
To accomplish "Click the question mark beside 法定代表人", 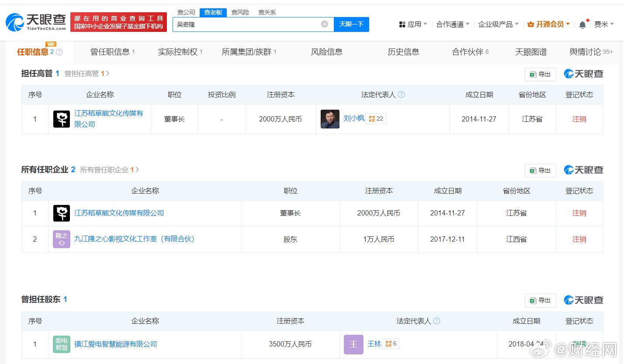I will (x=401, y=94).
